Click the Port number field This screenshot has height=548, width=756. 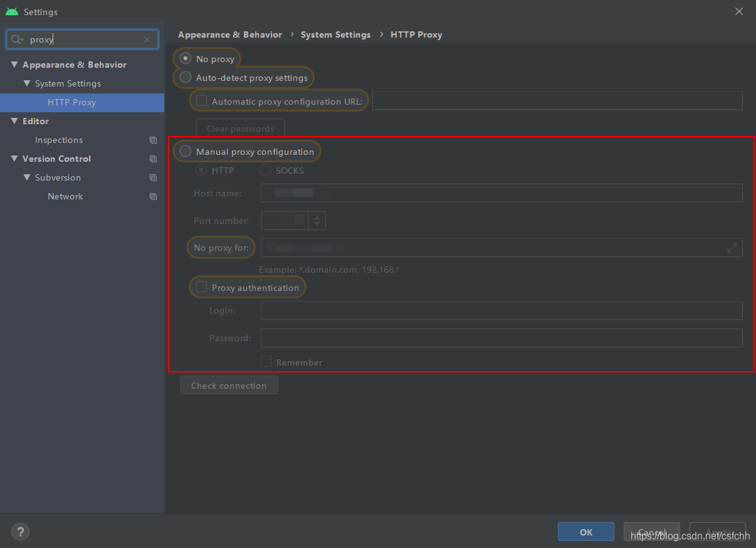285,220
